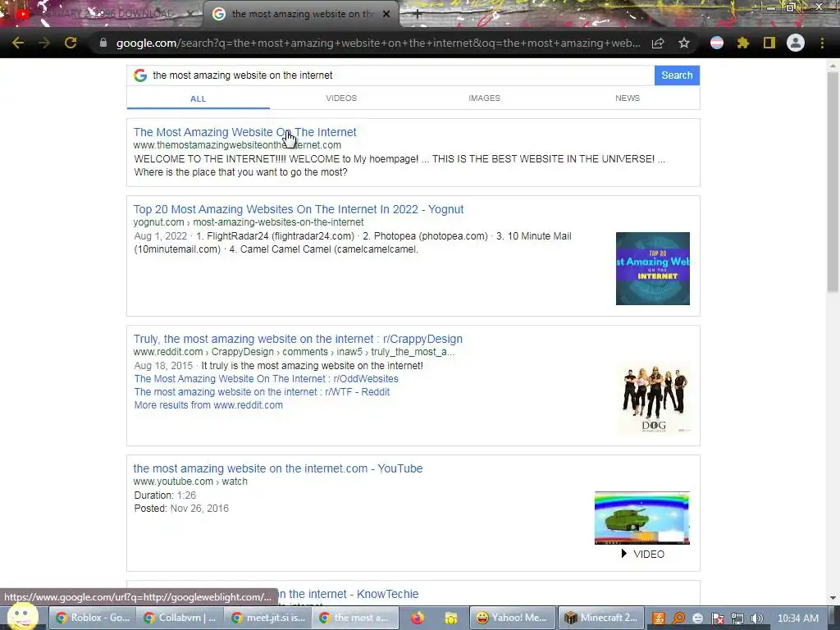Click the magnifier tray icon

[678, 619]
